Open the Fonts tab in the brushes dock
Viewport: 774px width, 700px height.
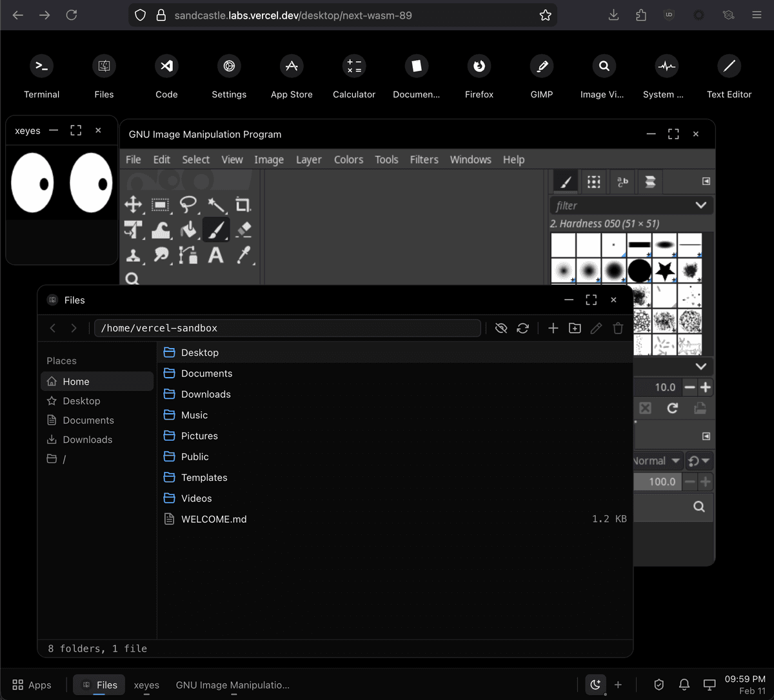622,181
